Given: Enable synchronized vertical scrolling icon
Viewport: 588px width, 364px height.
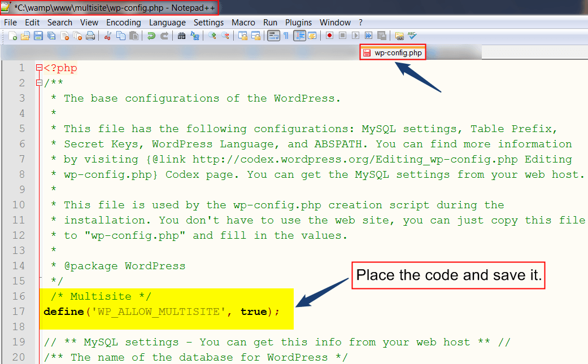Looking at the screenshot, I should (243, 36).
